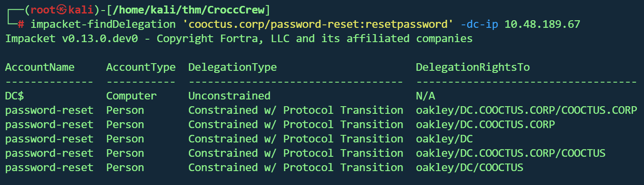Viewport: 644px width, 185px height.
Task: Click the -dc-ip flag
Action: [x=479, y=24]
